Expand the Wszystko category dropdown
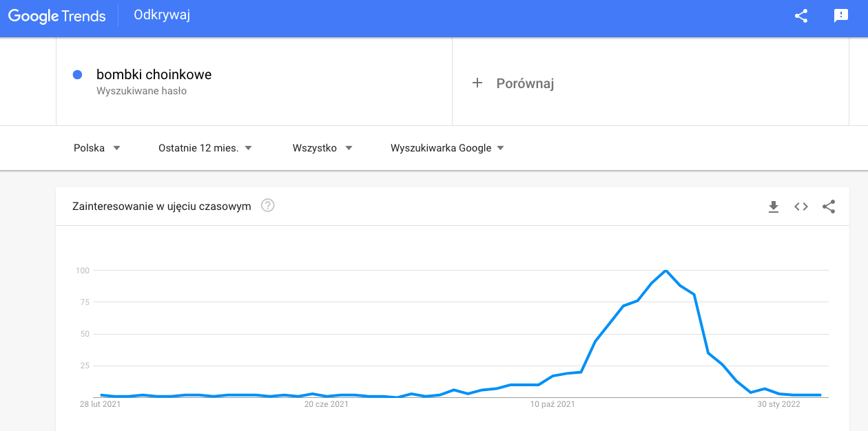 (322, 148)
